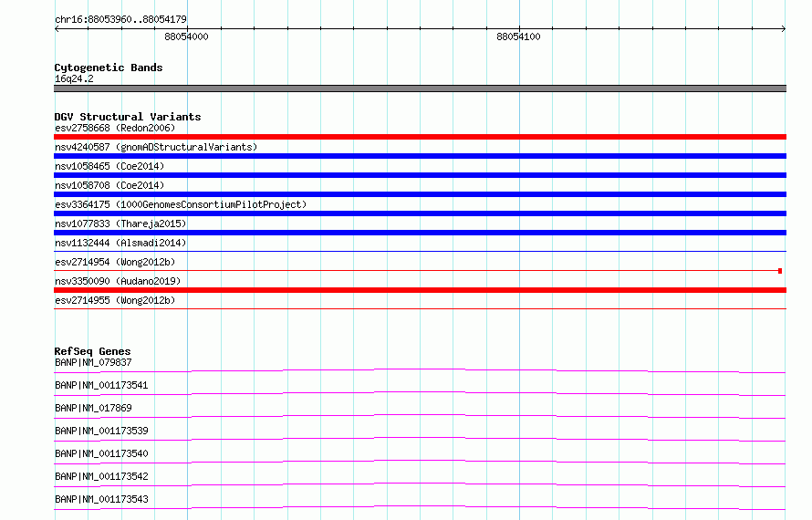Click the gray 16q24.2 cytogenetic band bar

click(x=420, y=88)
